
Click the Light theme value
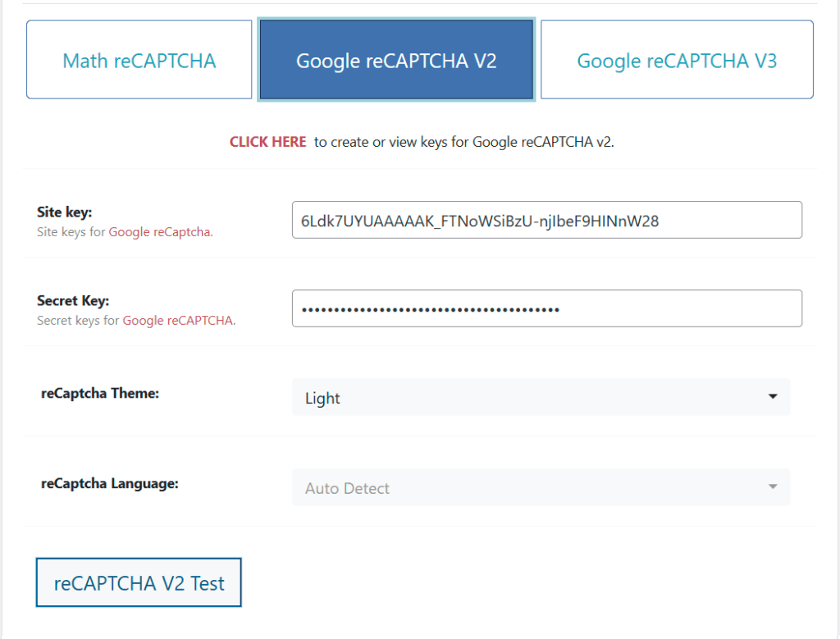click(323, 397)
